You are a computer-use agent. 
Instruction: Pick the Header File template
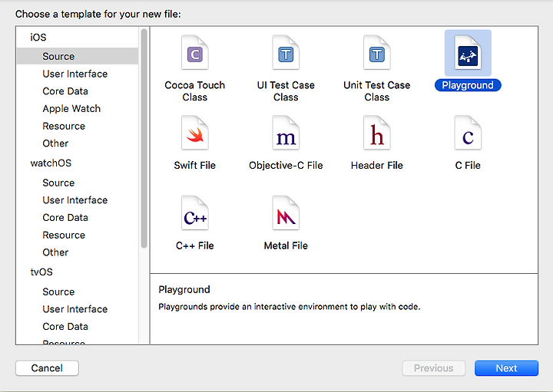pyautogui.click(x=376, y=133)
